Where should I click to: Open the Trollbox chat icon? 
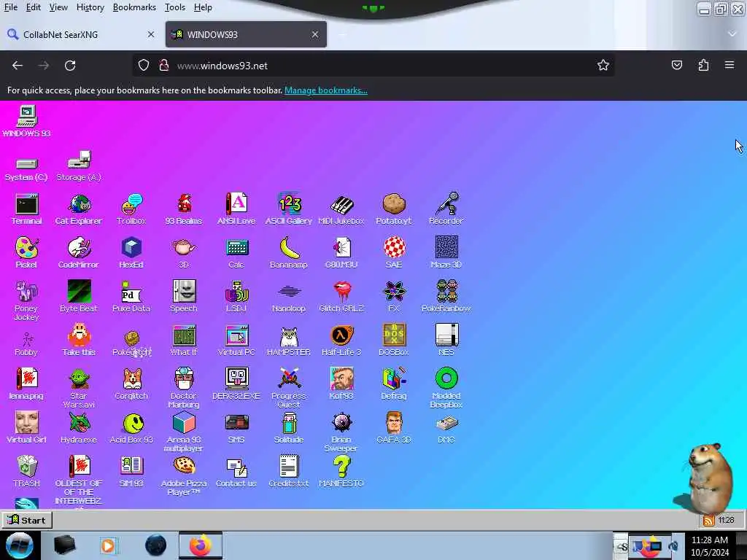coord(131,209)
